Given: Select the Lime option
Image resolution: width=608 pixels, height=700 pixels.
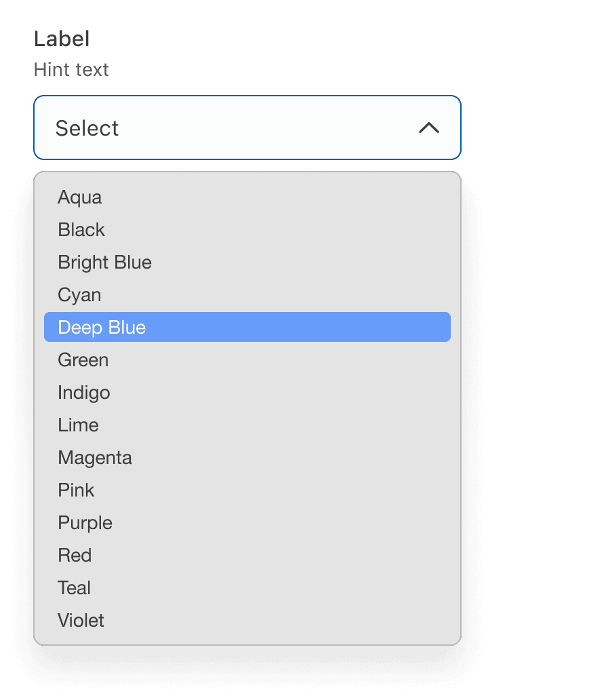Looking at the screenshot, I should [79, 425].
